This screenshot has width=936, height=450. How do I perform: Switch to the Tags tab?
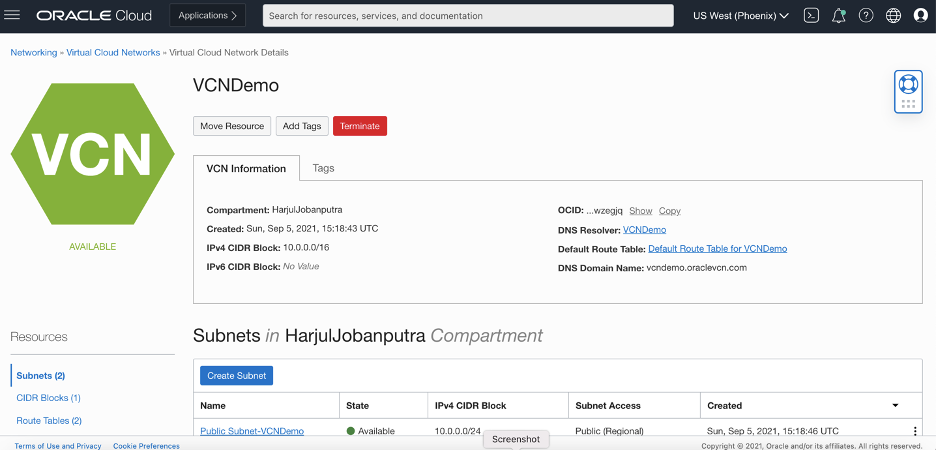324,168
